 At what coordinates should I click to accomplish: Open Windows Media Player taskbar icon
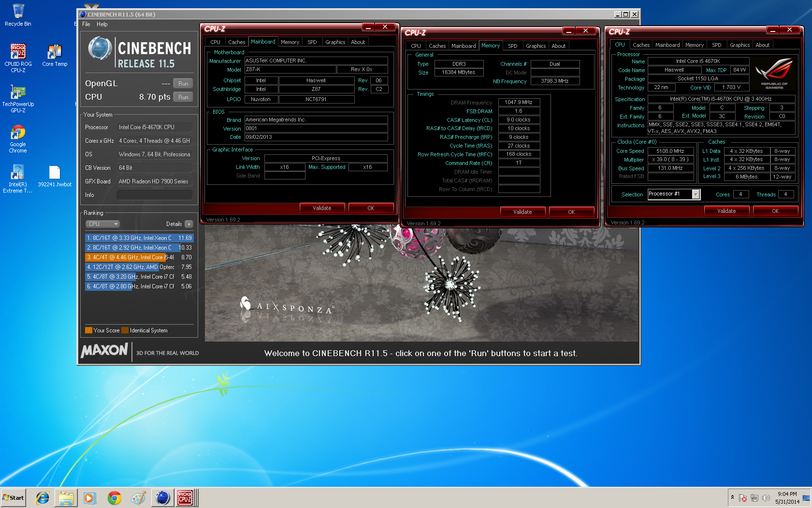90,498
